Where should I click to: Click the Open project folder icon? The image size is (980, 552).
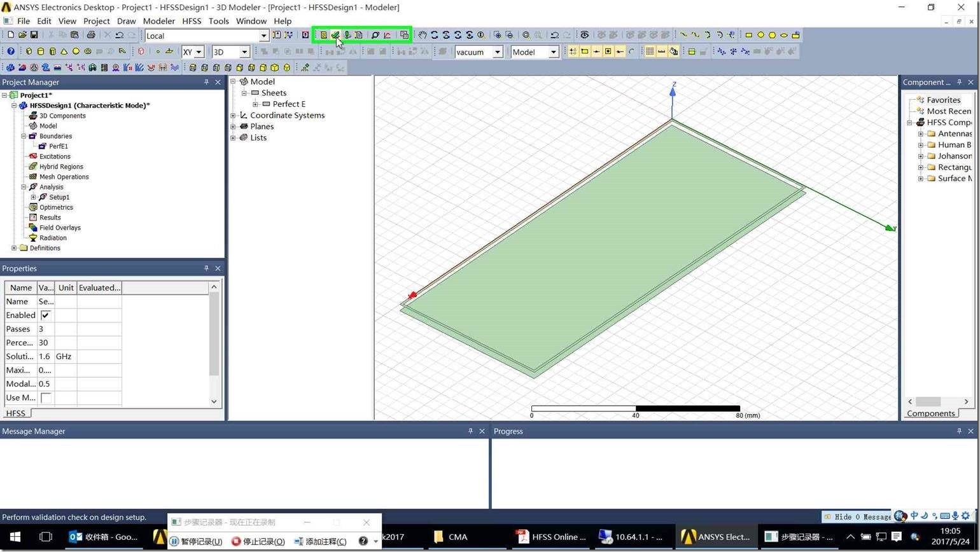pos(22,35)
